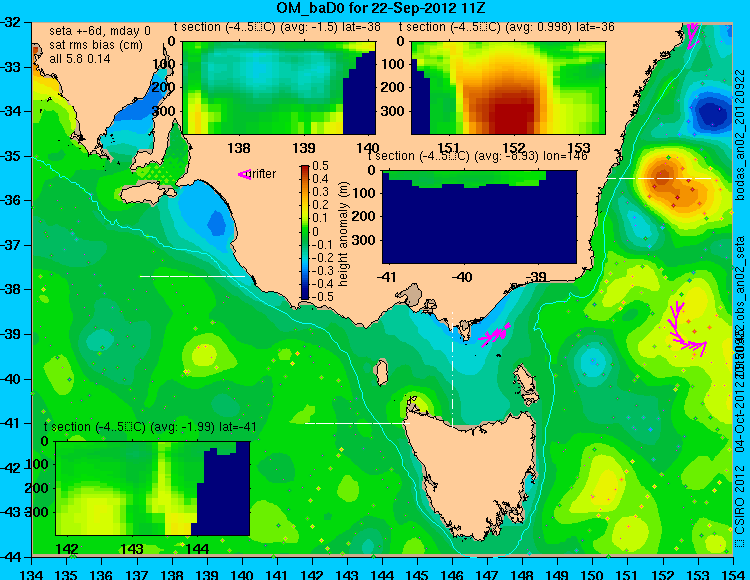This screenshot has height=580, width=750.
Task: Click the -0.5 tick on the color bar
Action: pos(322,296)
